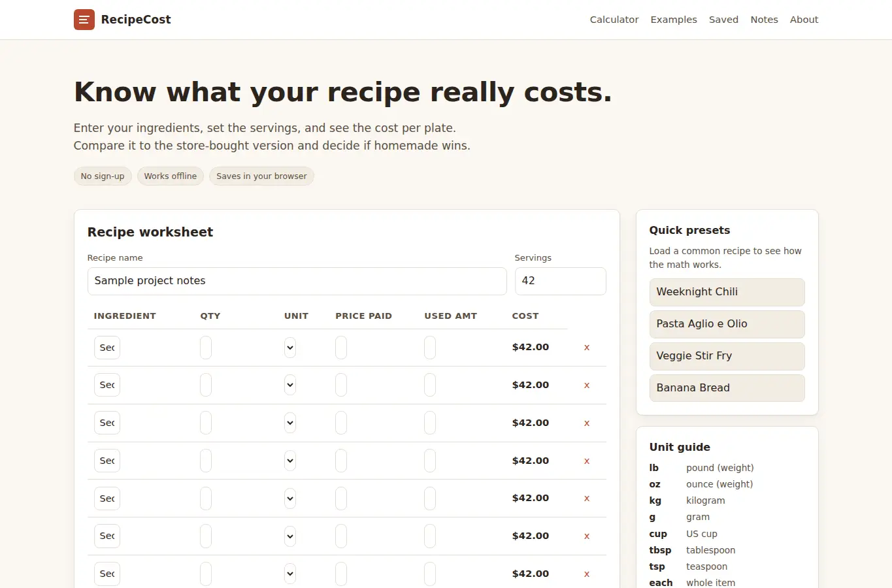Click the first row's Price Paid field
Screen dimensions: 892x588
tap(341, 348)
